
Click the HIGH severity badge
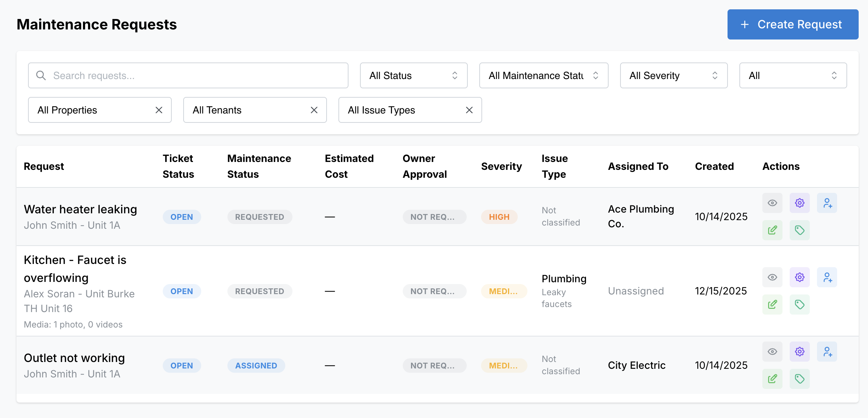(499, 217)
